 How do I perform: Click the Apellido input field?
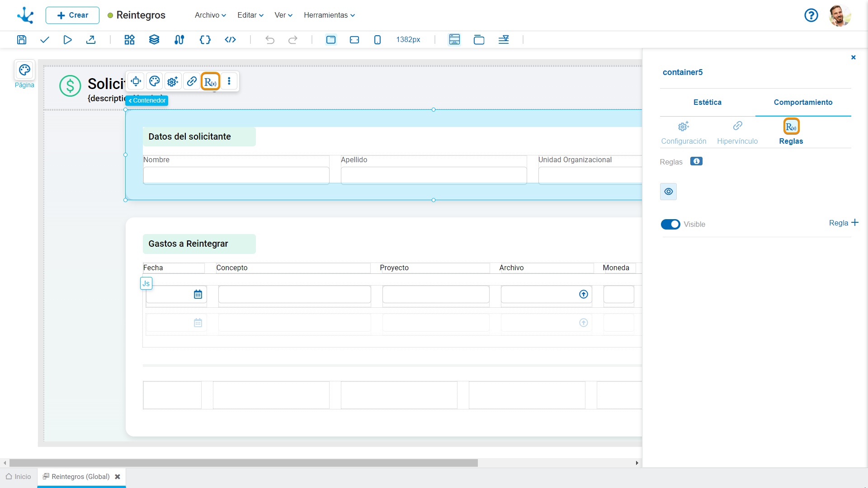point(434,175)
